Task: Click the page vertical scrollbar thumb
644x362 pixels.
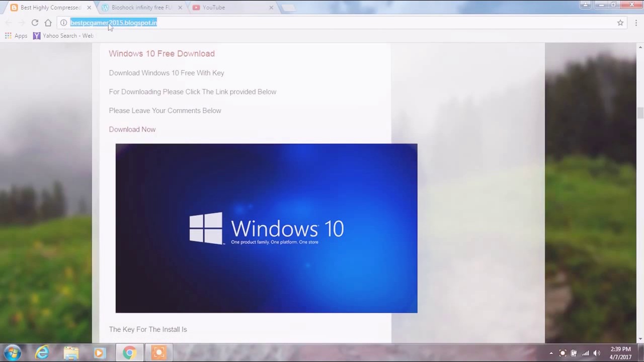Action: pyautogui.click(x=640, y=113)
